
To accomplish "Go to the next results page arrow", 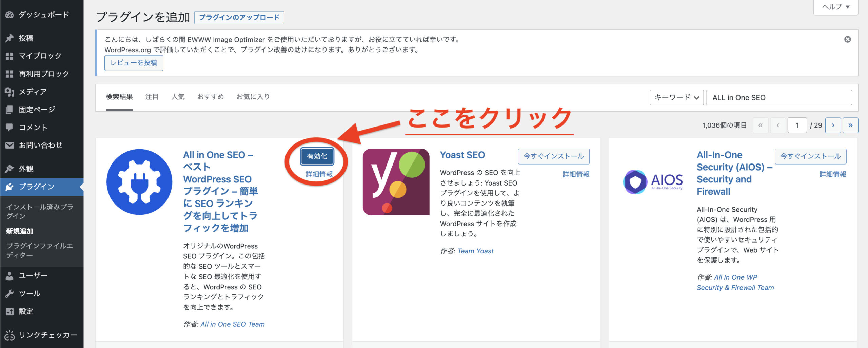I will pos(833,125).
